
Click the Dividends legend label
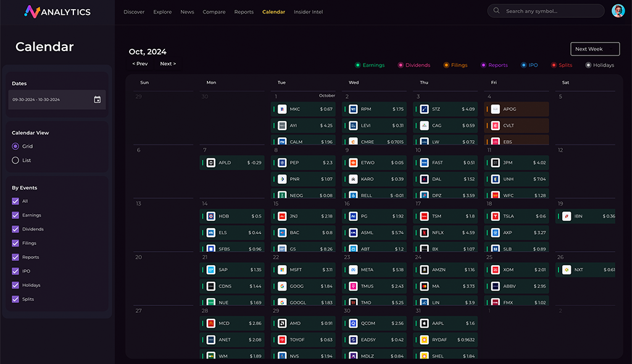418,65
